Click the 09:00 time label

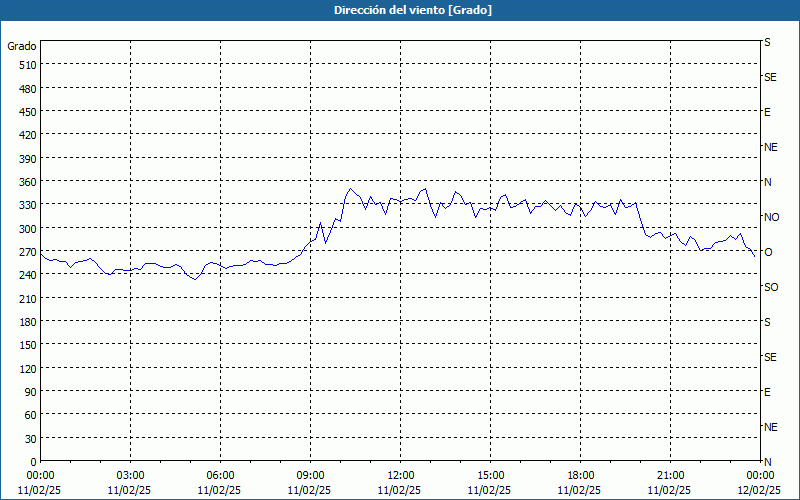pos(310,476)
